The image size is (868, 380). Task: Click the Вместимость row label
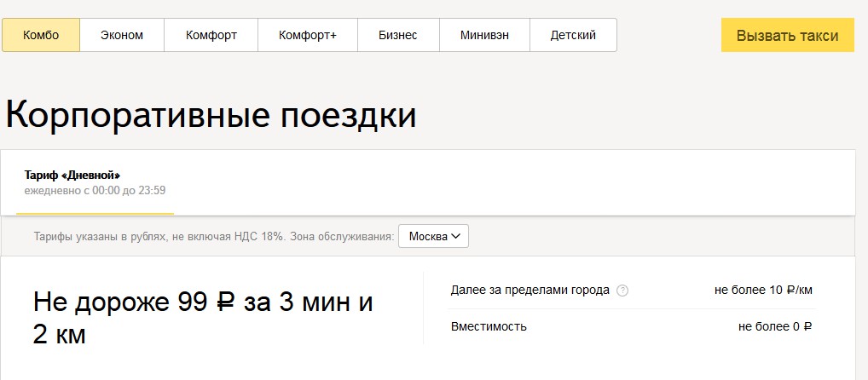coord(489,326)
